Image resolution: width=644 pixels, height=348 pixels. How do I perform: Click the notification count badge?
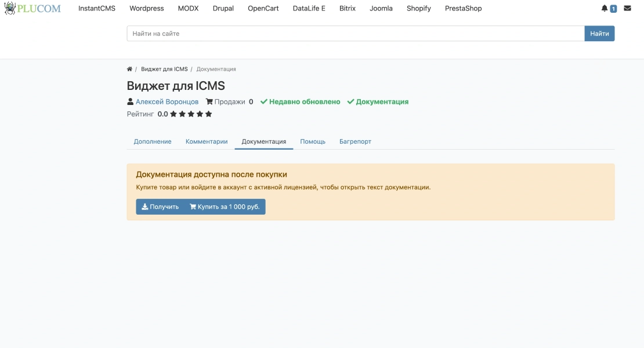613,9
